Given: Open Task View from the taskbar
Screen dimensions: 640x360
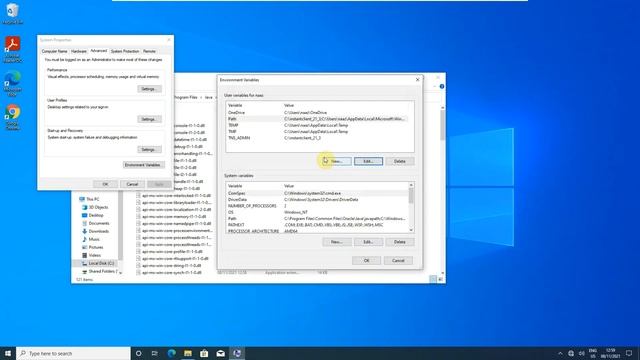Looking at the screenshot, I should (155, 353).
